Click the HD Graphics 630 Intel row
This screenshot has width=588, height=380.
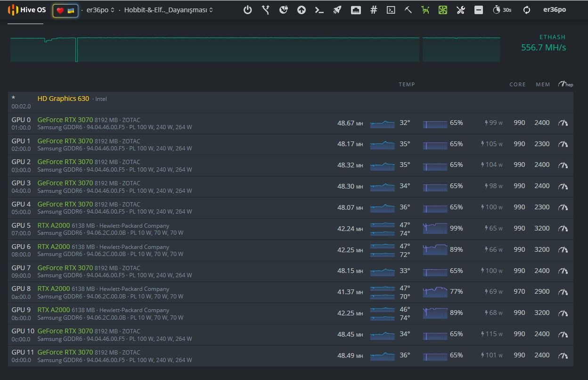[x=290, y=102]
